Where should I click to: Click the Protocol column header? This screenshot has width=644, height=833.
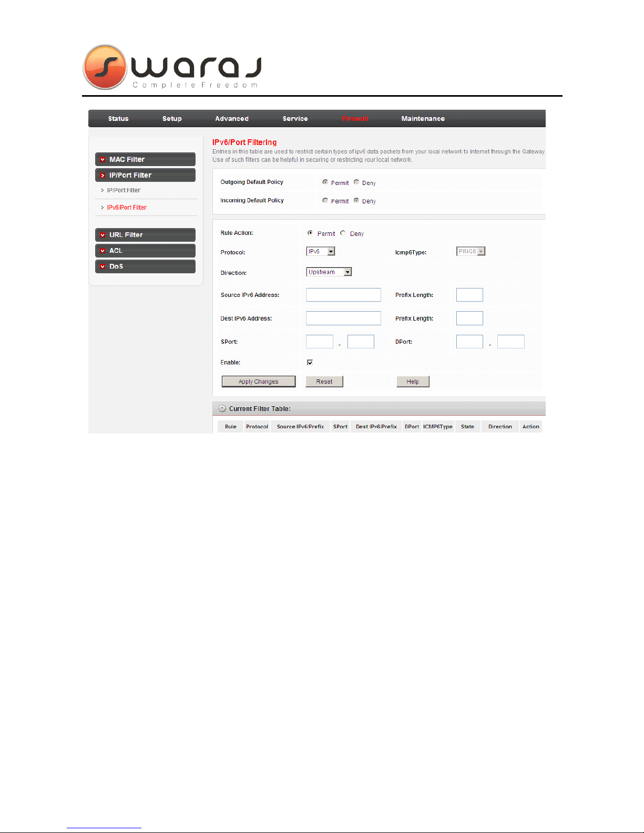pyautogui.click(x=257, y=427)
